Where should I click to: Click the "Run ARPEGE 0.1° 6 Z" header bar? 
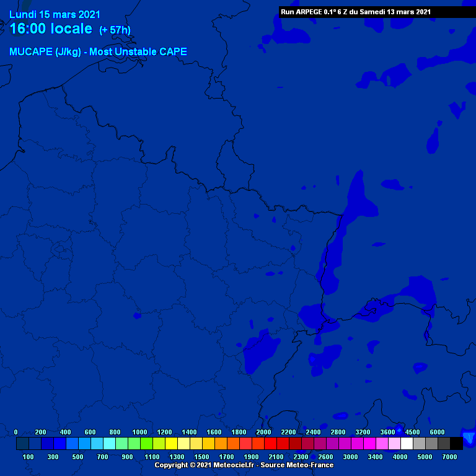pos(355,12)
